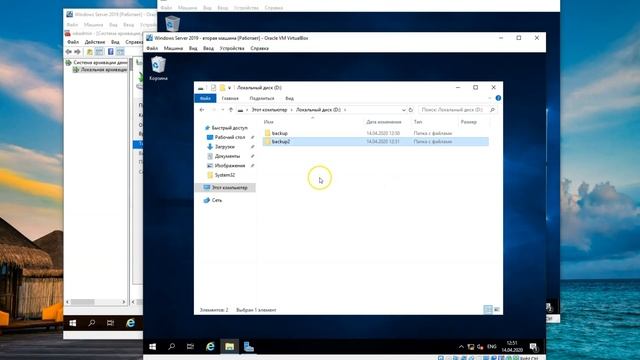640x360 pixels.
Task: Show hidden tray icons in the second VM
Action: (461, 347)
